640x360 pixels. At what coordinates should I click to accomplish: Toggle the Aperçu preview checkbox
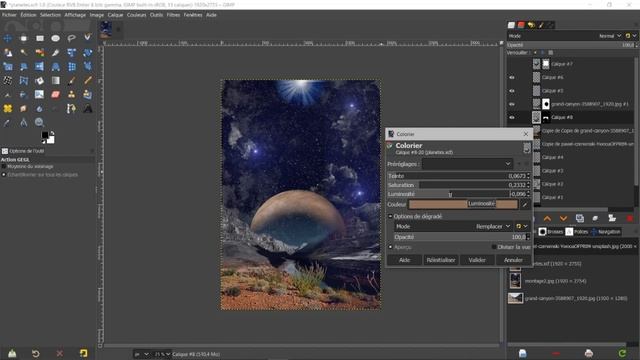(x=391, y=247)
